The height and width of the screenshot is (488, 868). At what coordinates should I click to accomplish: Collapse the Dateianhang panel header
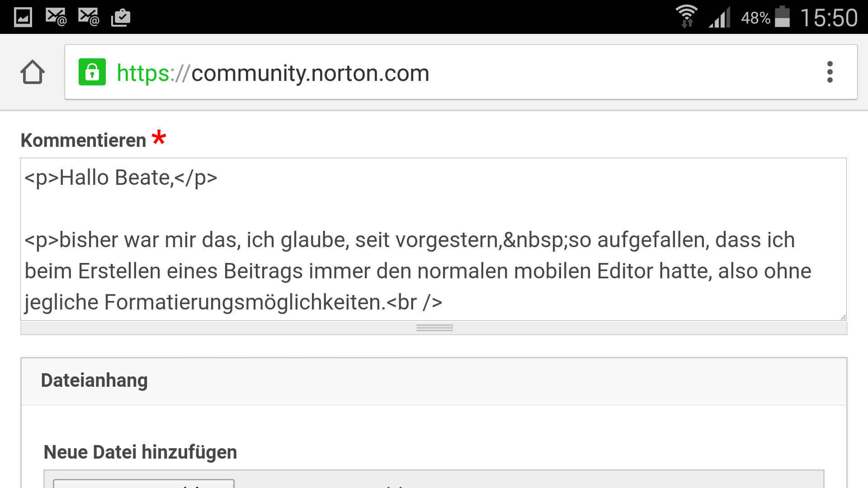[434, 381]
